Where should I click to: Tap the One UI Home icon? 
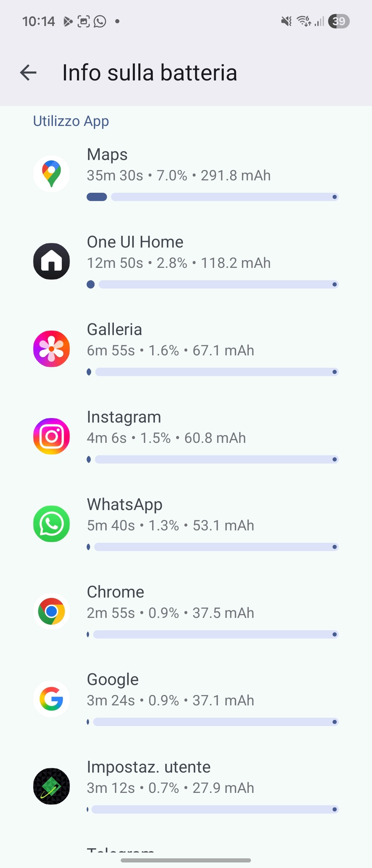[51, 261]
